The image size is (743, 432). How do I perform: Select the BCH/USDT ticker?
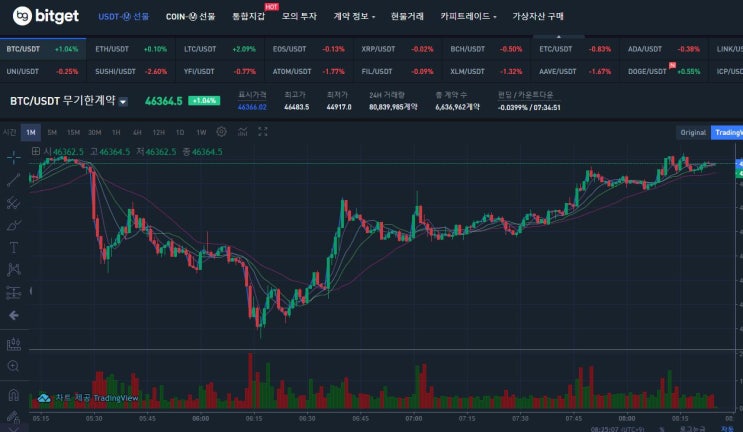pyautogui.click(x=486, y=49)
